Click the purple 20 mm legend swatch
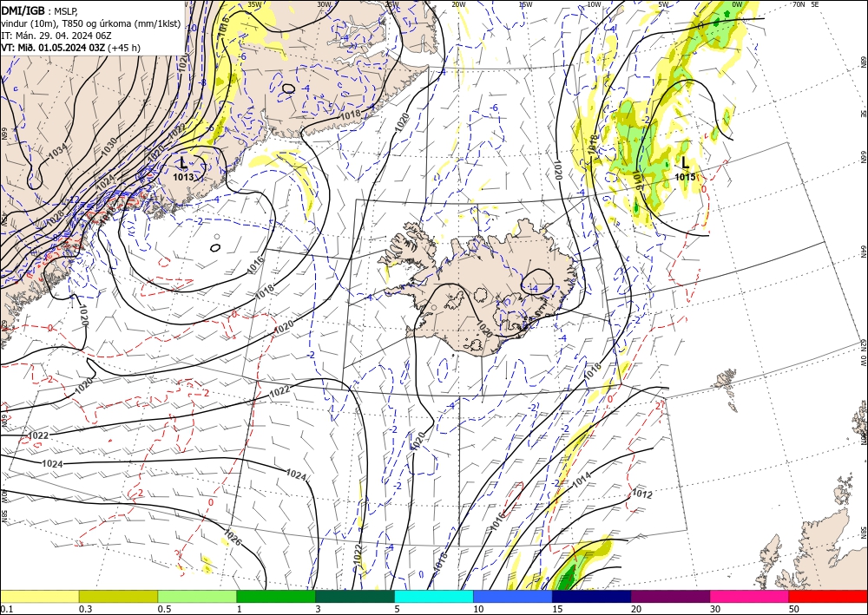Screen dimensions: 868x615 [x=670, y=596]
